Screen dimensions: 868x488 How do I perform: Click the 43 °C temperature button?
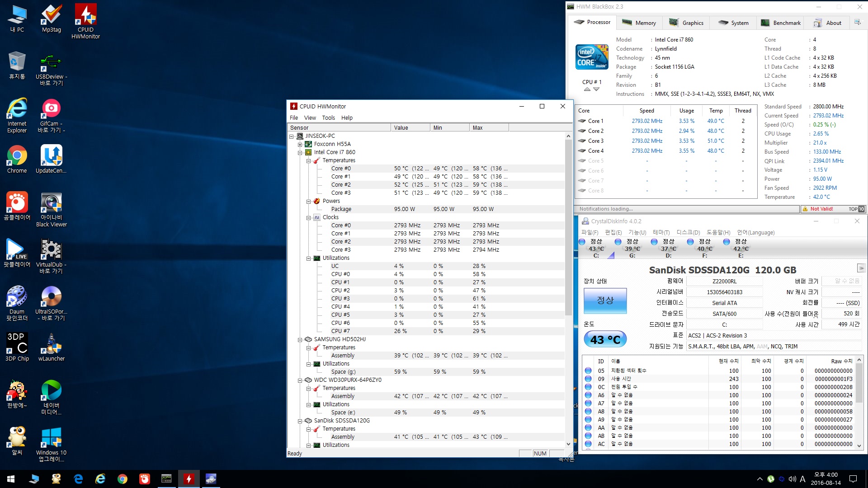pyautogui.click(x=605, y=339)
